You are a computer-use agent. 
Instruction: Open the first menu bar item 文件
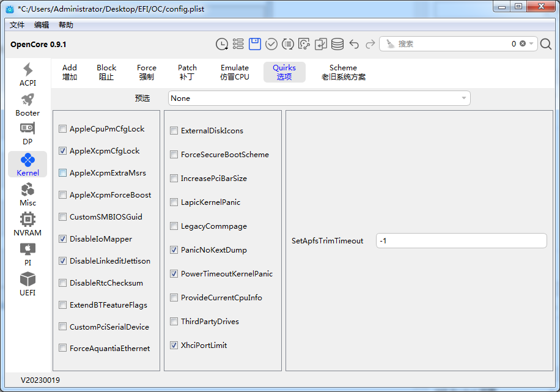(x=17, y=25)
